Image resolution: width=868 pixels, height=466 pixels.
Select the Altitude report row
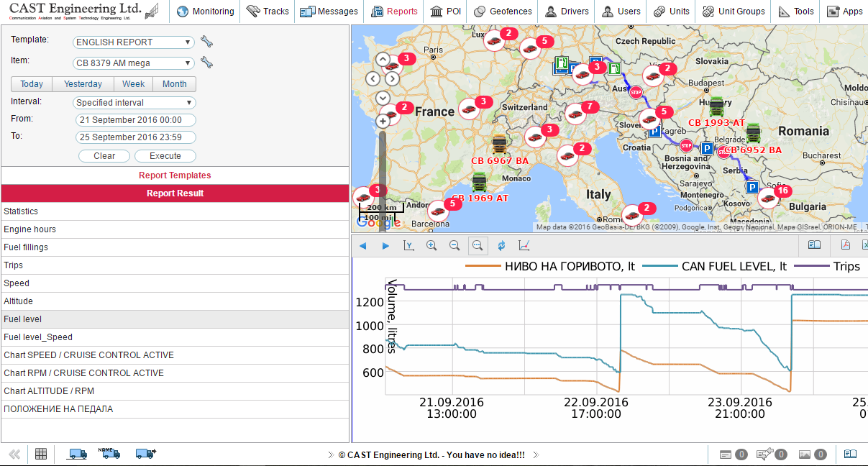coord(175,301)
